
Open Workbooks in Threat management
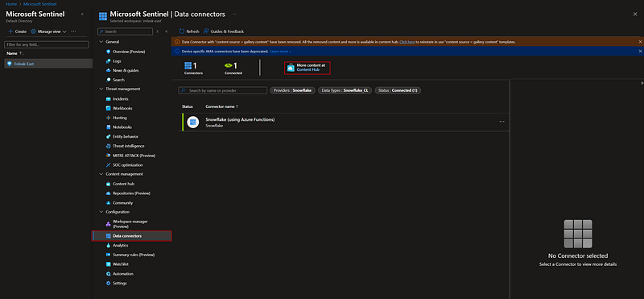(x=122, y=108)
